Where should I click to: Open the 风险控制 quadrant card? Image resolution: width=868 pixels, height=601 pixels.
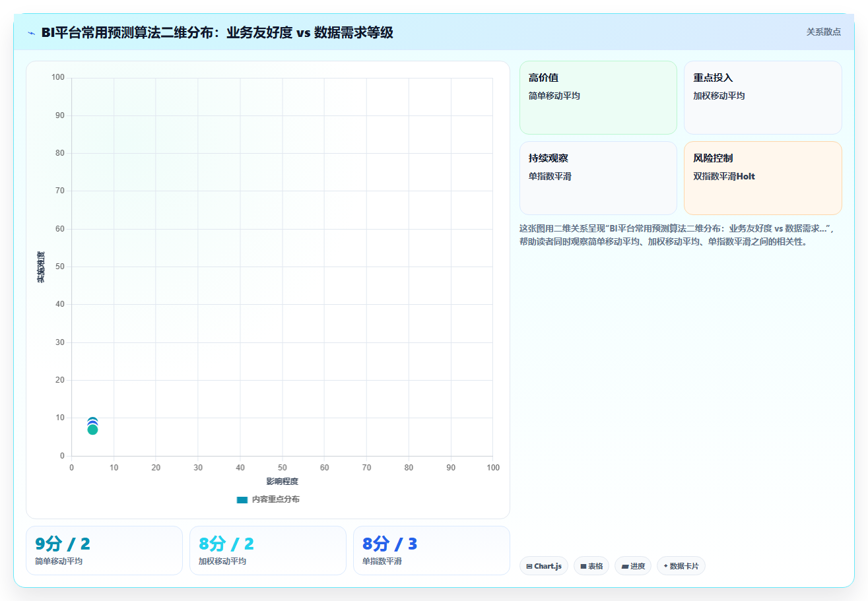[x=762, y=178]
